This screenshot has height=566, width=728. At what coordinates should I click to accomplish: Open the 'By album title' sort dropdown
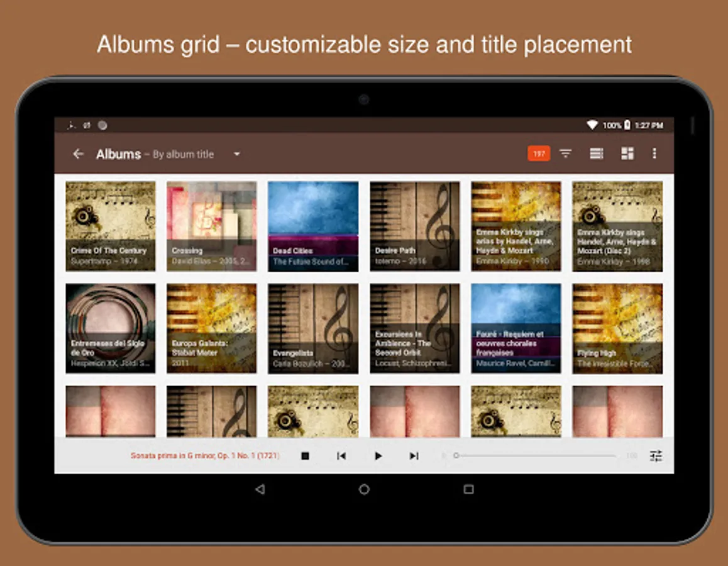coord(237,154)
